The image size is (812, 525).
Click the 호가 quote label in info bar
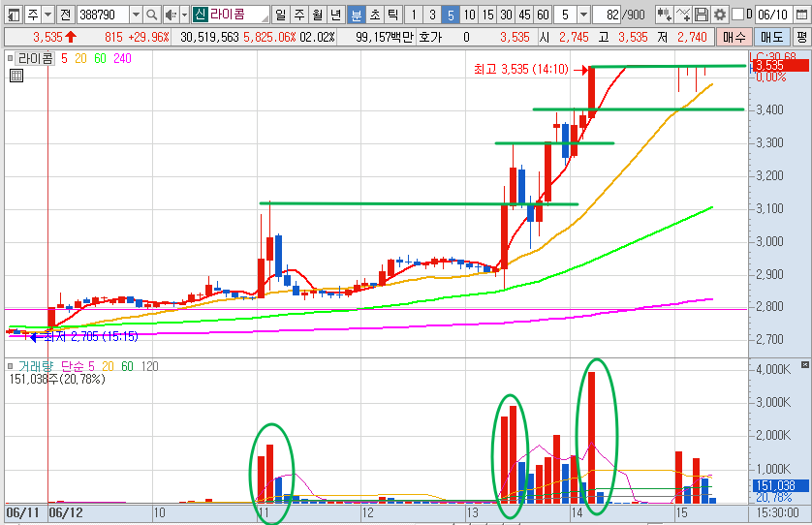(x=430, y=37)
